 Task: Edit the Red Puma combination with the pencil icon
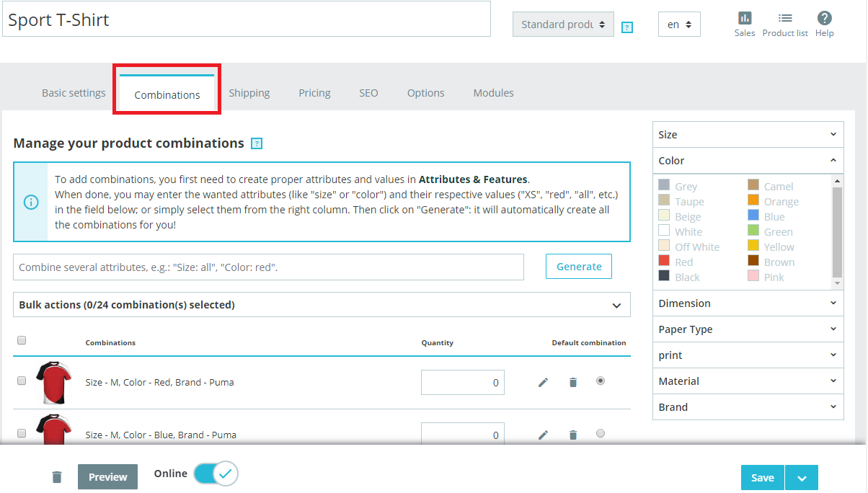(542, 382)
